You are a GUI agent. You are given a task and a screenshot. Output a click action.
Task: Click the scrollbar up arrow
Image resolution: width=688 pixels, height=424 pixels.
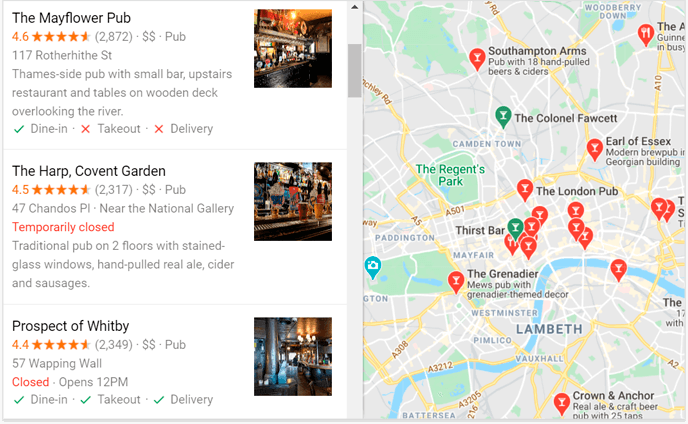click(x=355, y=7)
